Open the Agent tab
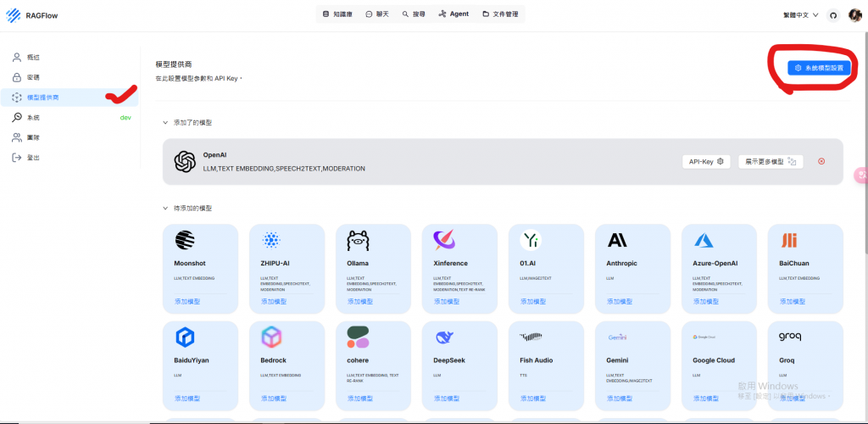Screen dimensions: 868x424 (453, 14)
